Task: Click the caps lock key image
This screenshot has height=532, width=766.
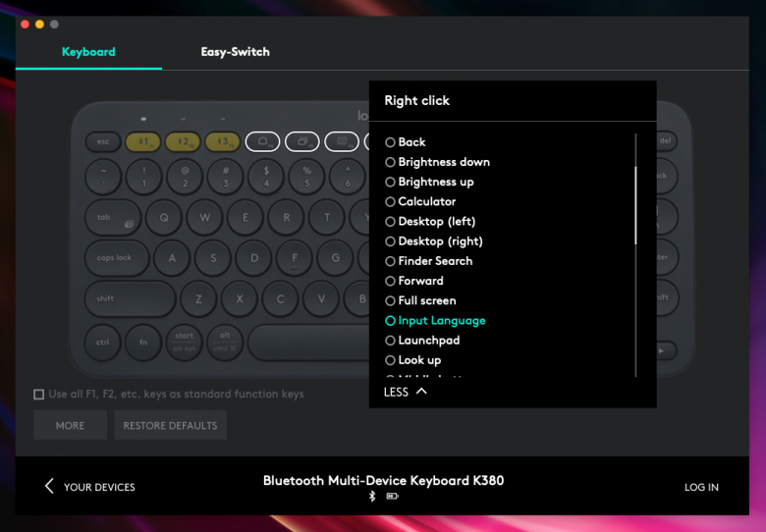Action: [x=117, y=258]
